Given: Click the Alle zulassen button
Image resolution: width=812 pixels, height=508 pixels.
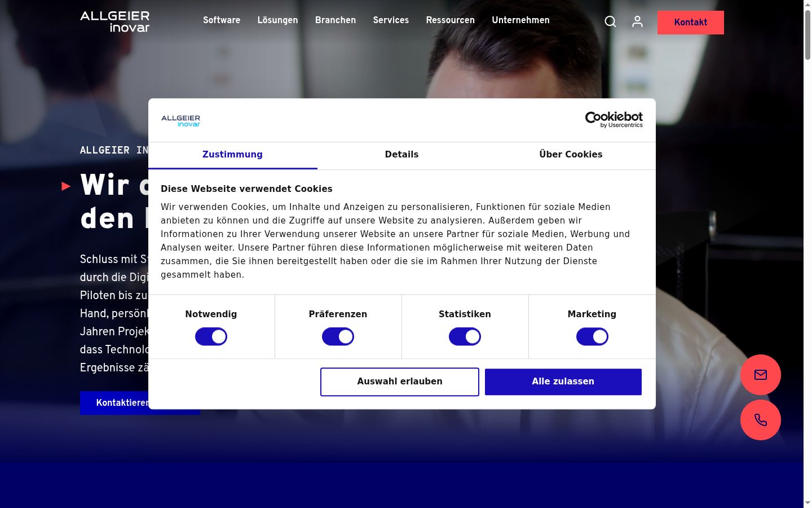Looking at the screenshot, I should click(563, 382).
